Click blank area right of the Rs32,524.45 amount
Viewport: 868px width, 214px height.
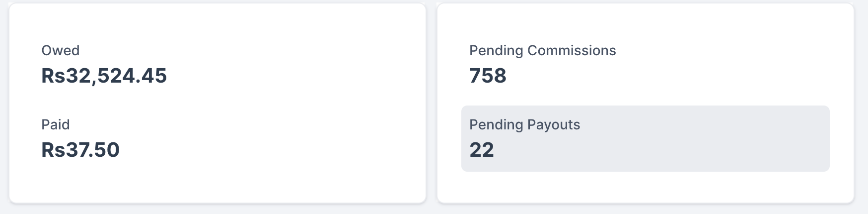pyautogui.click(x=293, y=76)
